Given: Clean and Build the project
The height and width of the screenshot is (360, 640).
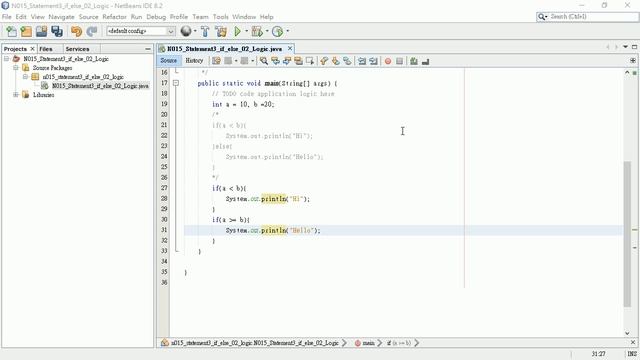Looking at the screenshot, I should (x=221, y=31).
